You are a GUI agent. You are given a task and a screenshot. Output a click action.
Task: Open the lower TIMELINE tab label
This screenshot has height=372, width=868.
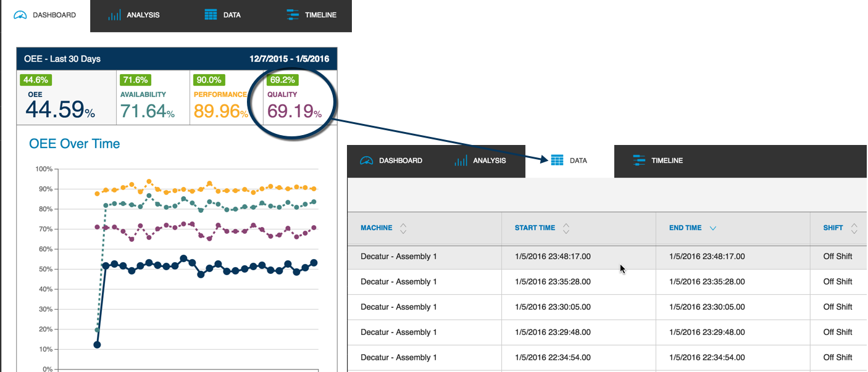coord(667,160)
